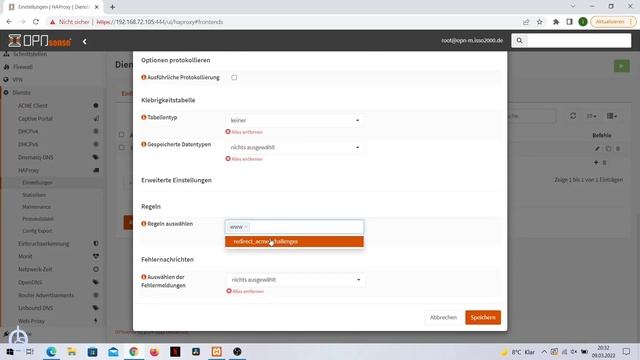Viewport: 640px width, 360px height.
Task: Open Netzwerk-Zeit in the sidebar
Action: [35, 269]
